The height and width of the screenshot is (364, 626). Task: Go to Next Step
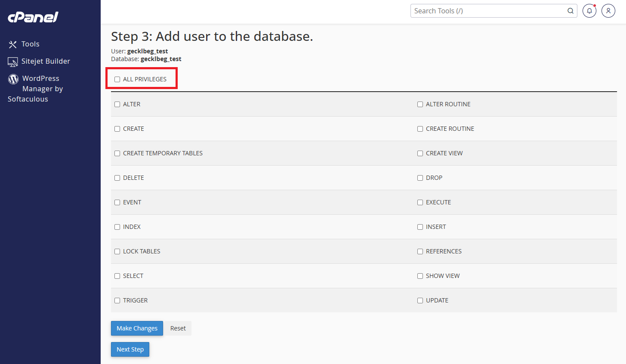[x=130, y=349]
